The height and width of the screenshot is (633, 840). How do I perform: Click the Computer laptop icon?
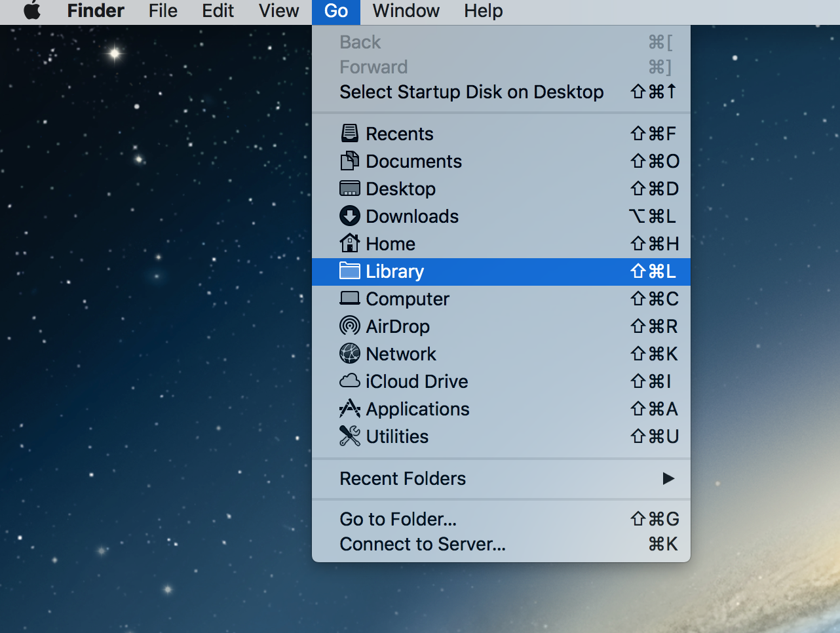tap(350, 298)
